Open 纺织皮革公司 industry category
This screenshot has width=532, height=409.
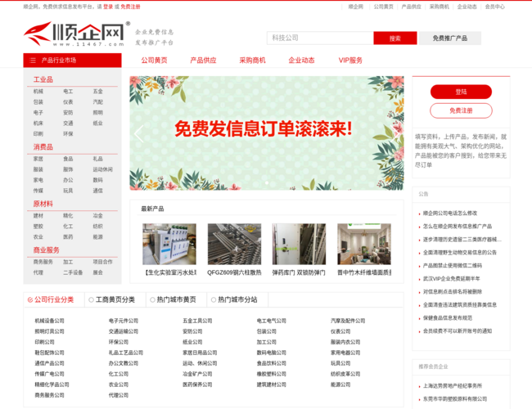[x=345, y=374]
